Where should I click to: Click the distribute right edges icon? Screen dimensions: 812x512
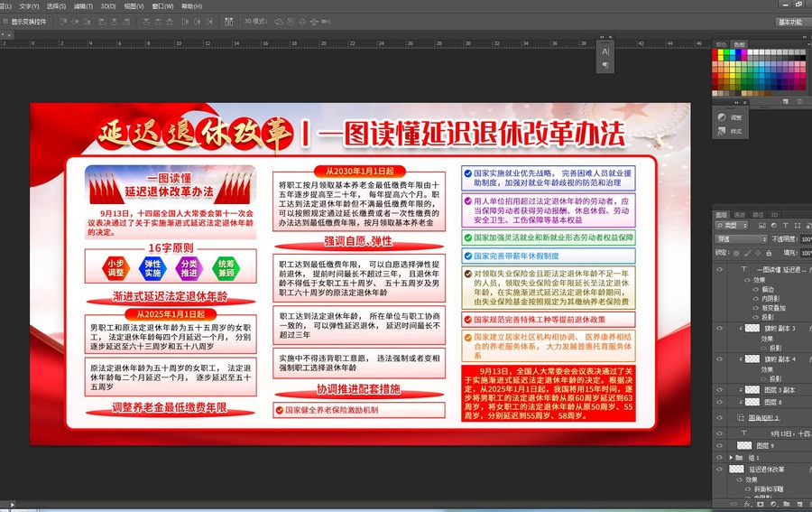[x=208, y=22]
